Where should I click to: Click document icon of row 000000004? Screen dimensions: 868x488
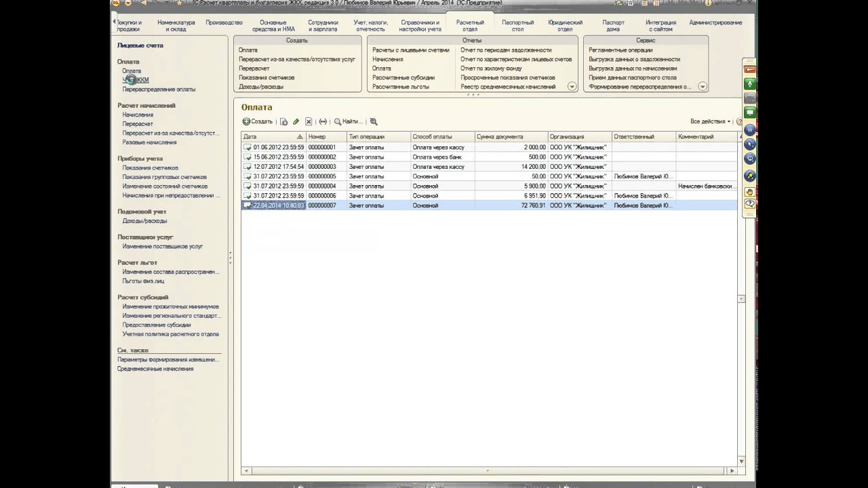[248, 186]
